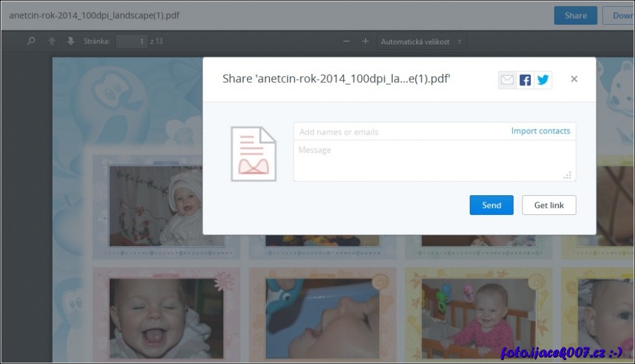
Task: Click the PDF file icon in dialog
Action: pyautogui.click(x=253, y=154)
